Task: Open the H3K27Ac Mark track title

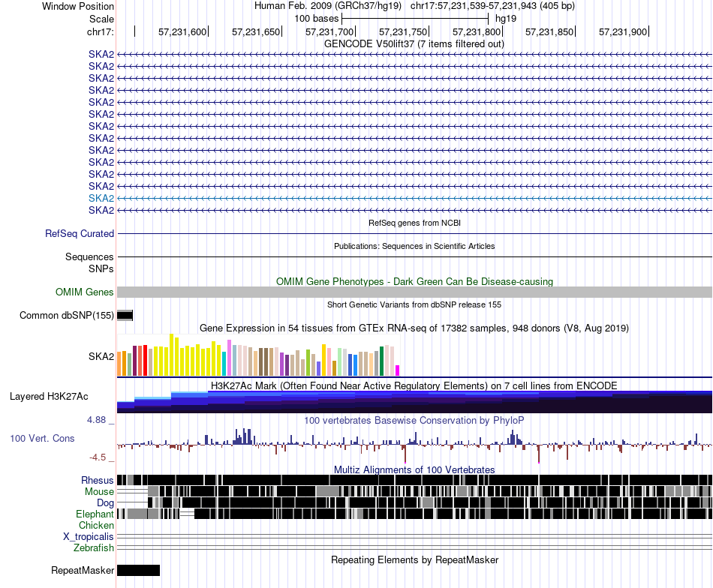Action: [414, 385]
